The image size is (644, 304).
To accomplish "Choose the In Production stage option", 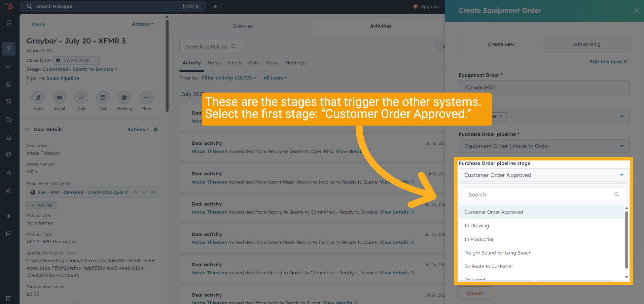I will coord(541,239).
